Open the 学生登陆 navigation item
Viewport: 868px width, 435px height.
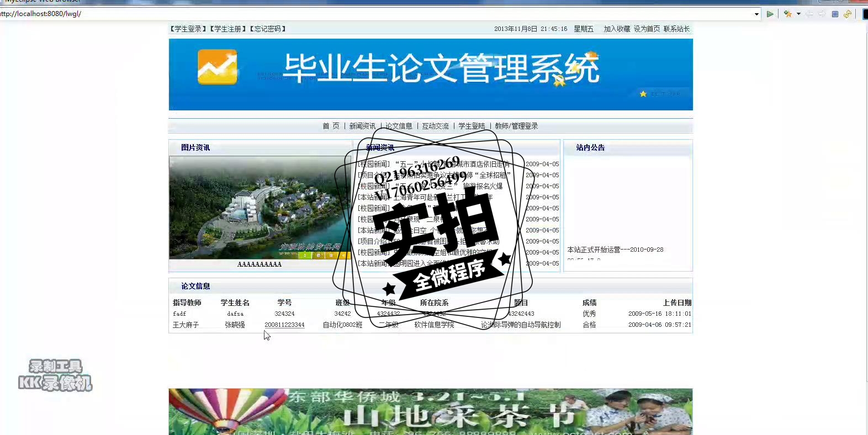(472, 126)
